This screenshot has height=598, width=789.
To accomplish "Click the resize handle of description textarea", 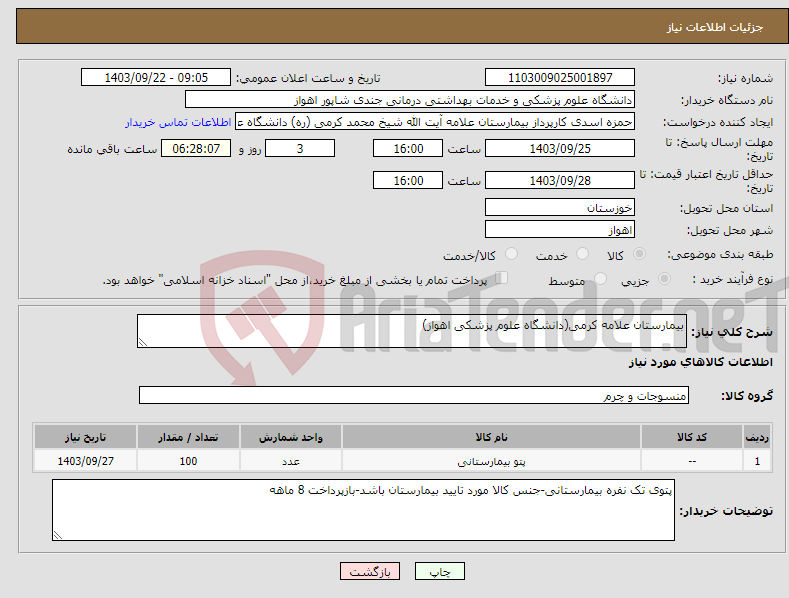I will pyautogui.click(x=143, y=342).
